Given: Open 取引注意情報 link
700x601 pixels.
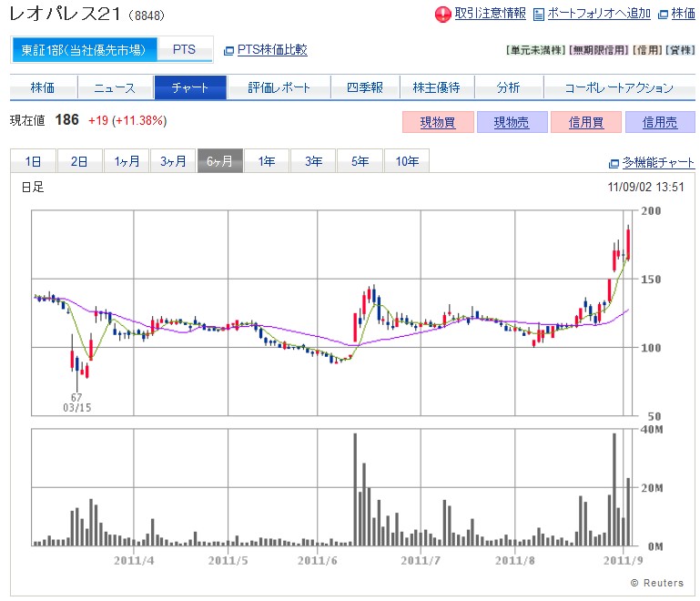Looking at the screenshot, I should pos(490,14).
